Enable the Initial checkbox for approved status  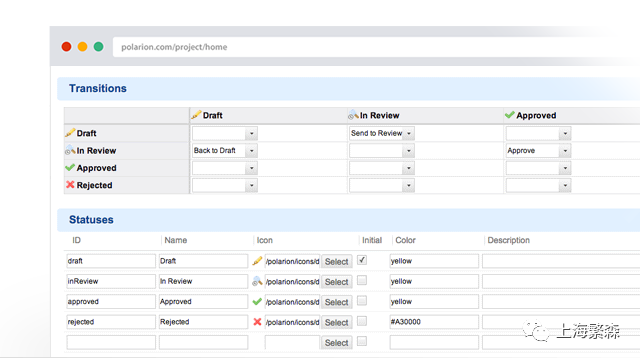(x=362, y=301)
